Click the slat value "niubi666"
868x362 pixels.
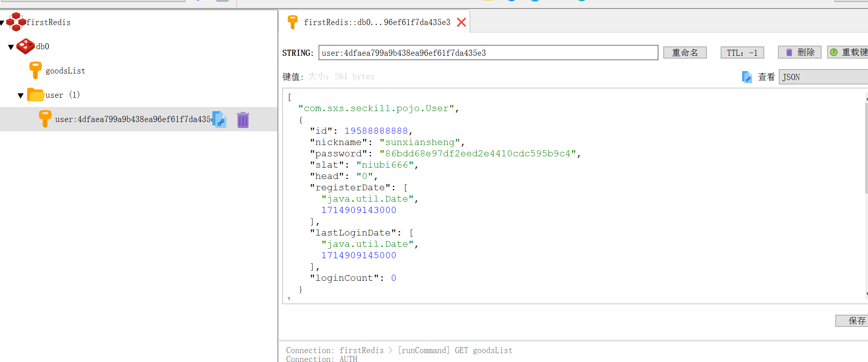pos(385,165)
